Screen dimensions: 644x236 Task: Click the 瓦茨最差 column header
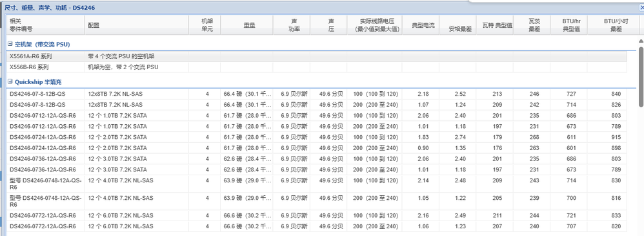pos(532,25)
